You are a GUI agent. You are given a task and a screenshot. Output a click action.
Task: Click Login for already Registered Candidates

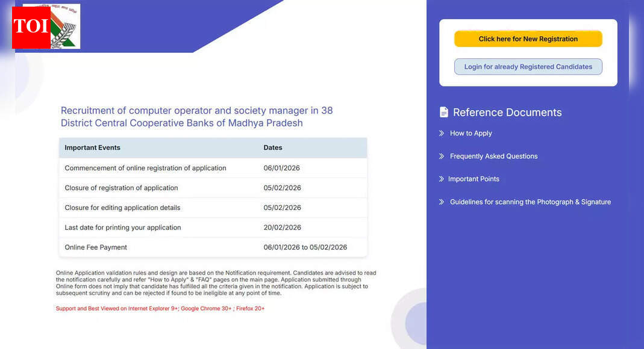(528, 66)
